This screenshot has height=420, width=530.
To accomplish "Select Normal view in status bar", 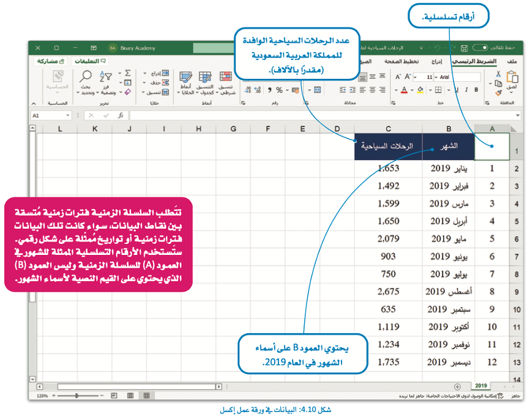I will [146, 396].
